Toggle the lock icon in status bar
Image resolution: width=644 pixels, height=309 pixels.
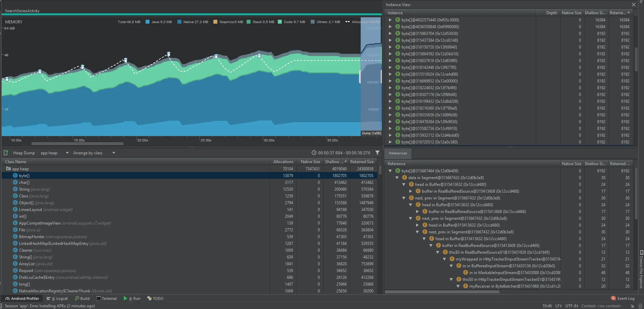[632, 306]
